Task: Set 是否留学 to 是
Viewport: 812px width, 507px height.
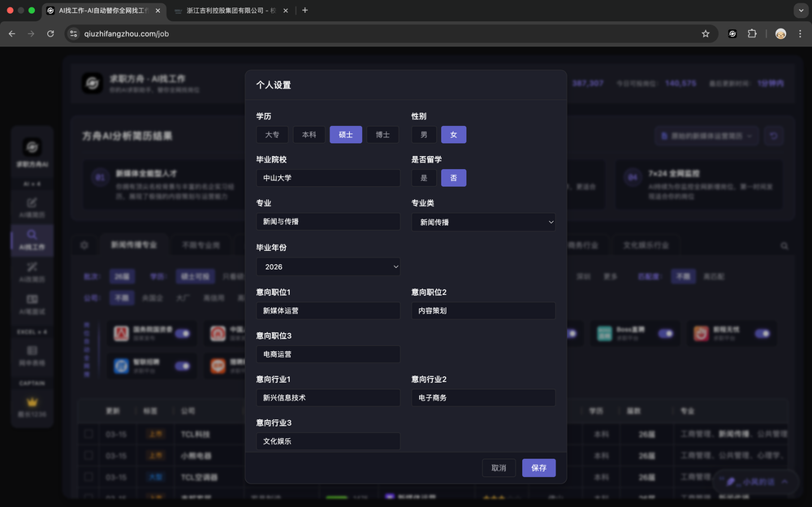Action: (423, 178)
